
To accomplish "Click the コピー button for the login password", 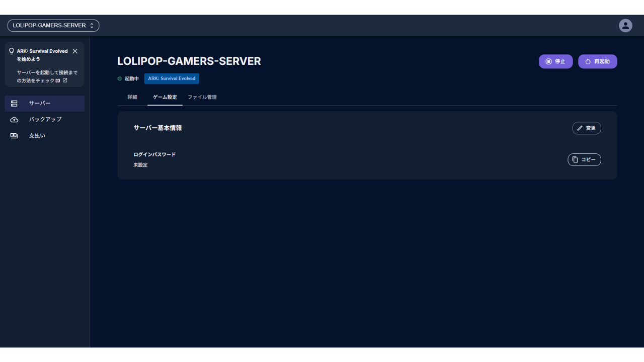I will (585, 159).
